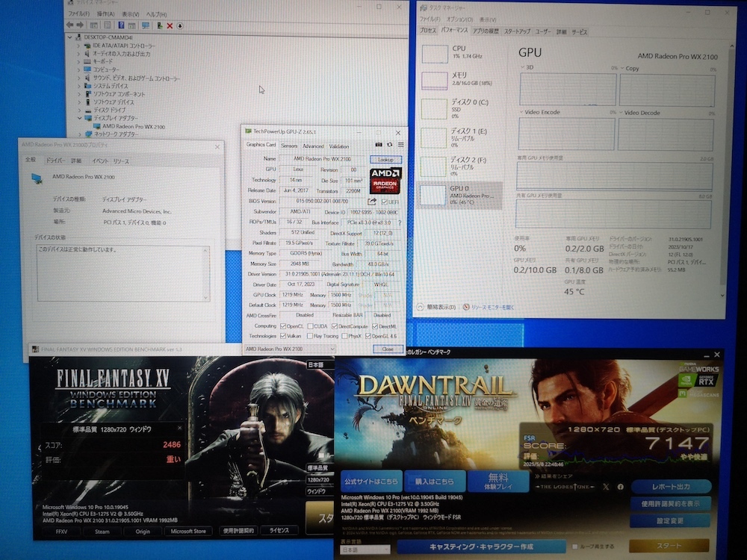Toggle the PhysX checkbox in GPU-Z
This screenshot has height=560, width=747.
pos(344,336)
